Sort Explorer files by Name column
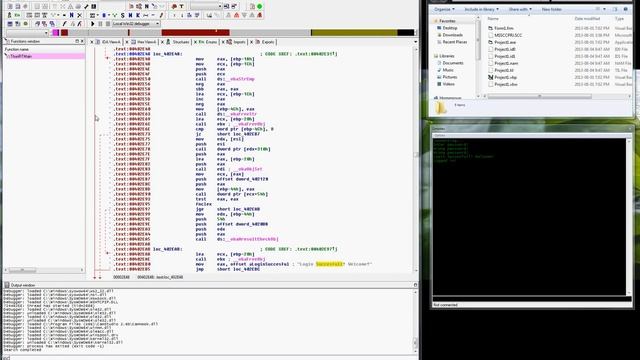 pyautogui.click(x=493, y=19)
